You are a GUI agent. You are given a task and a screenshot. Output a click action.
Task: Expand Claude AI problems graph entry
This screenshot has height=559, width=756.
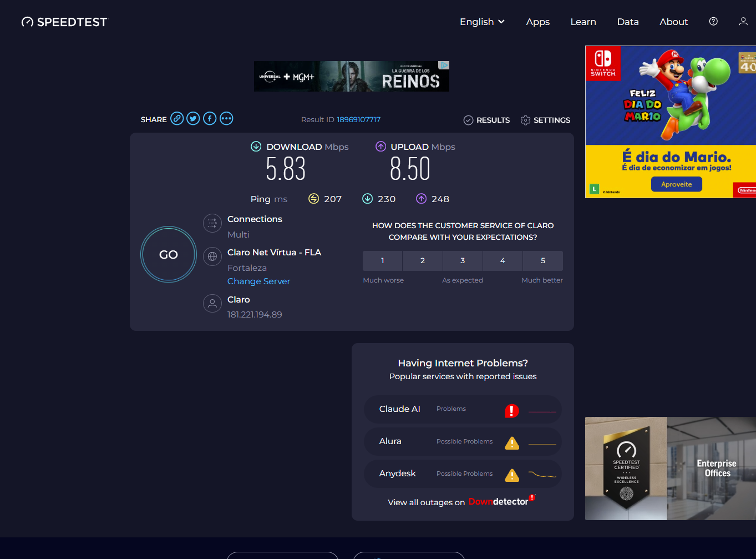[463, 409]
